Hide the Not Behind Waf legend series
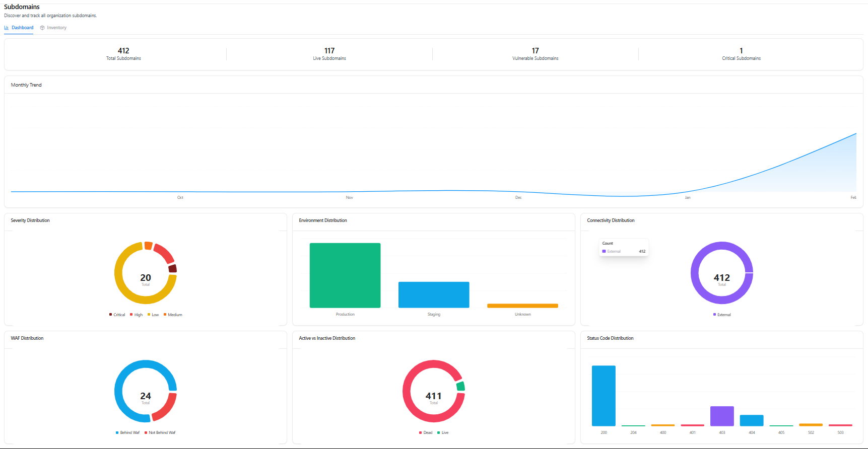Screen dimensions: 868x449 (x=162, y=432)
